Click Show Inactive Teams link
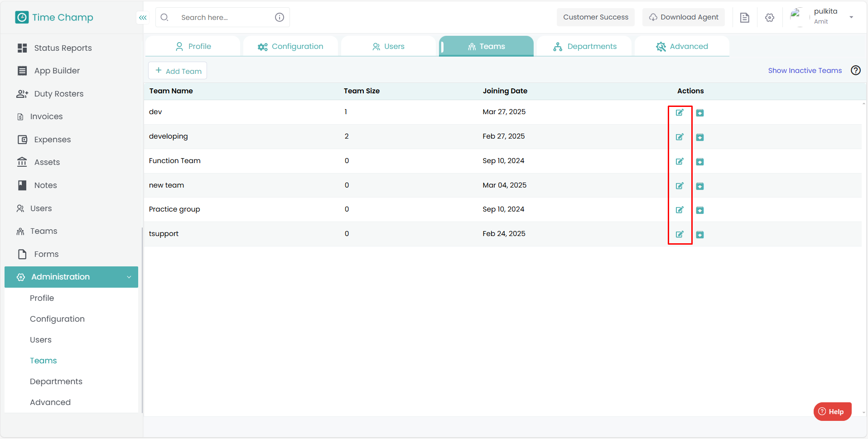Screen dimensions: 868x439 click(x=805, y=70)
